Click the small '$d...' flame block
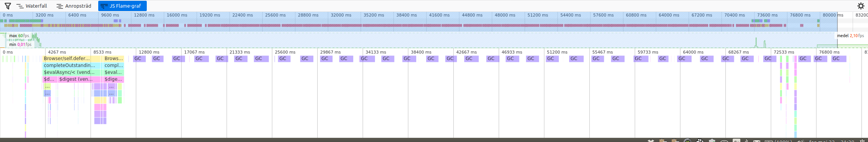868x142 pixels. click(50, 79)
